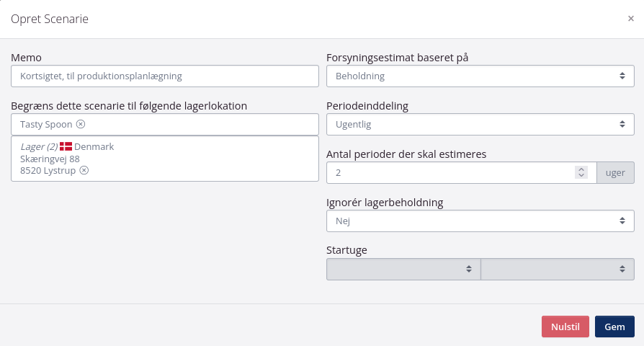Screen dimensions: 644x346
Task: Open the first Startuge dropdown
Action: 403,269
